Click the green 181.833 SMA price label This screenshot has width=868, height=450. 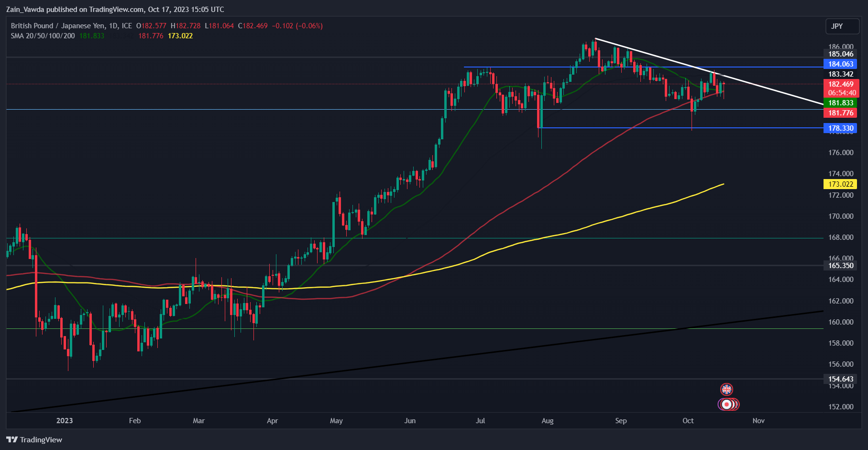tap(841, 103)
